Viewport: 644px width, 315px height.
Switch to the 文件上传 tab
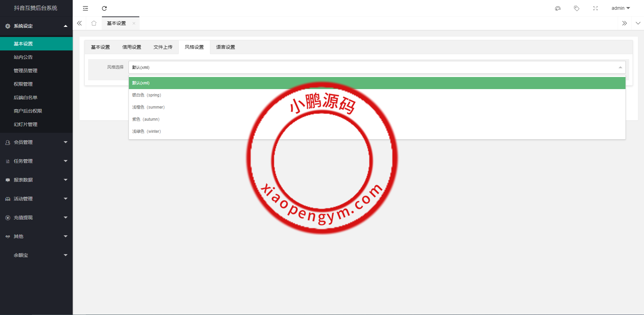(x=163, y=47)
